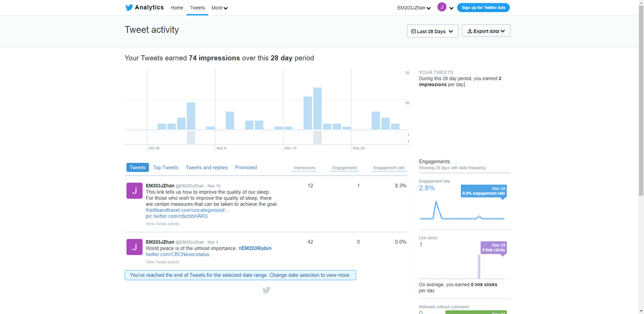The height and width of the screenshot is (314, 644).
Task: Click the Analytics title text
Action: (x=149, y=8)
